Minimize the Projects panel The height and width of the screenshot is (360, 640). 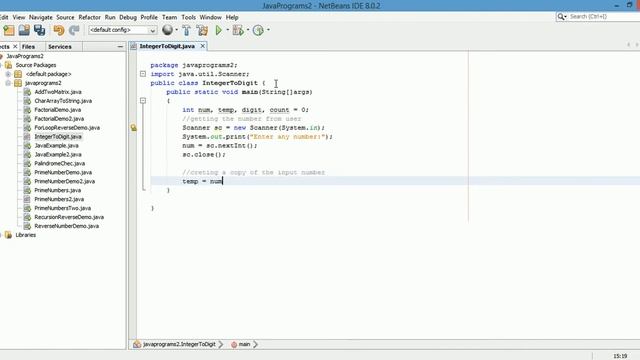pos(120,47)
